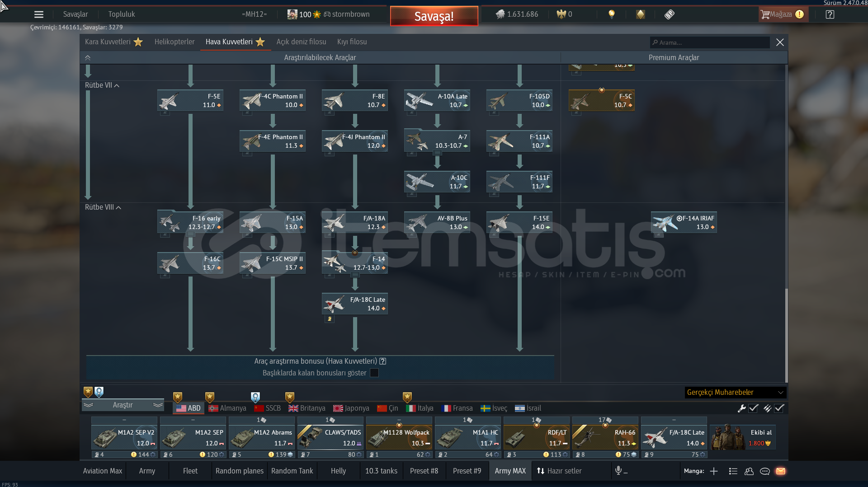Click the microphone voice chat icon
868x487 pixels.
[x=618, y=471]
